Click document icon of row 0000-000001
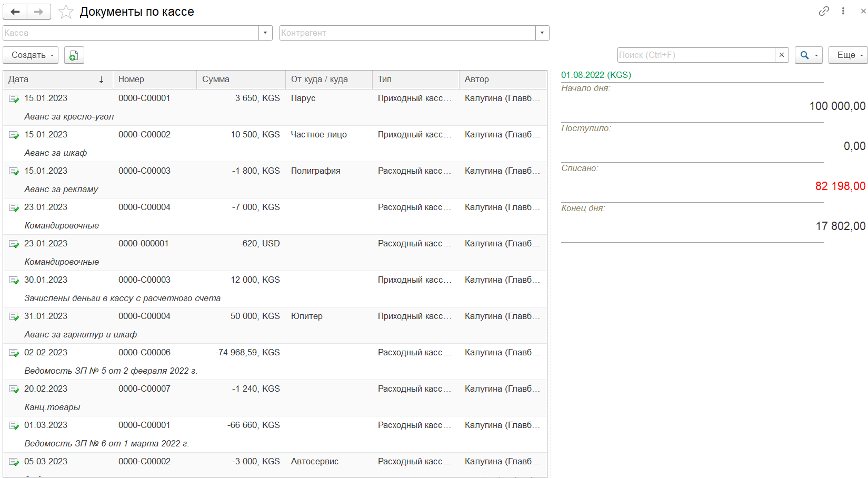This screenshot has width=868, height=478. (14, 244)
